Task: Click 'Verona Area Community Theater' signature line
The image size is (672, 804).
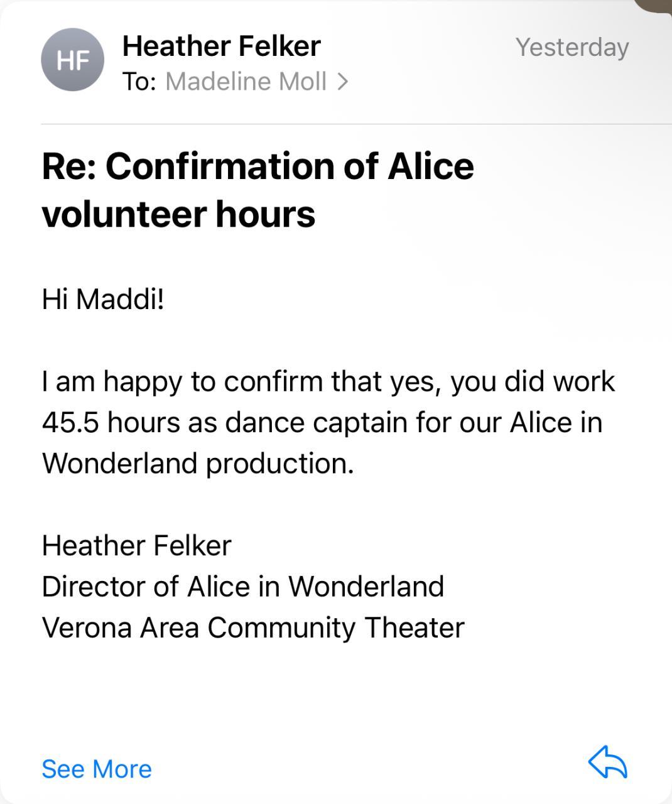Action: (252, 627)
